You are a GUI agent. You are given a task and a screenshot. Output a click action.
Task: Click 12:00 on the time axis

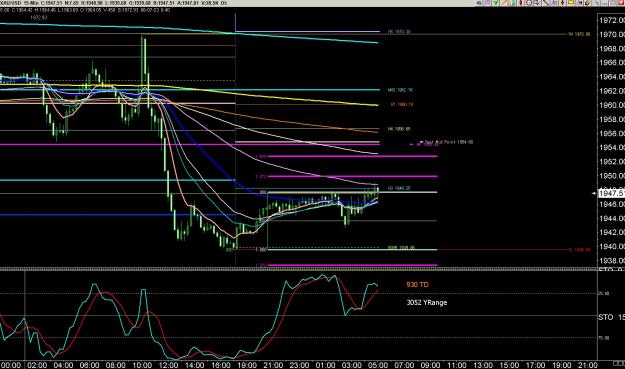point(168,365)
